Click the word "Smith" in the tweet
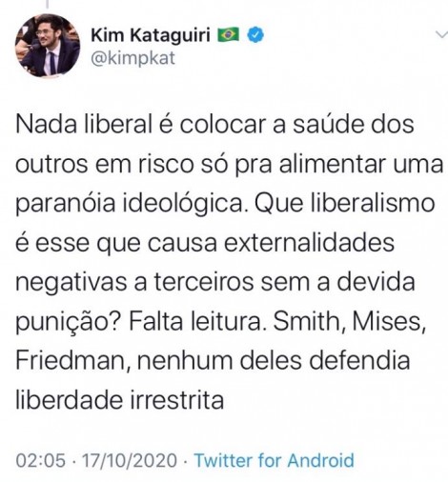 tap(309, 321)
